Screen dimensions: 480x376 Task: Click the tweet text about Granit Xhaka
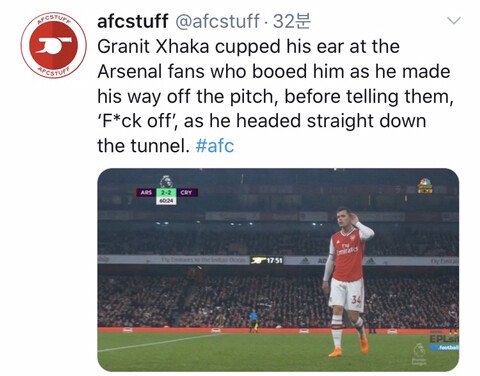coord(275,96)
